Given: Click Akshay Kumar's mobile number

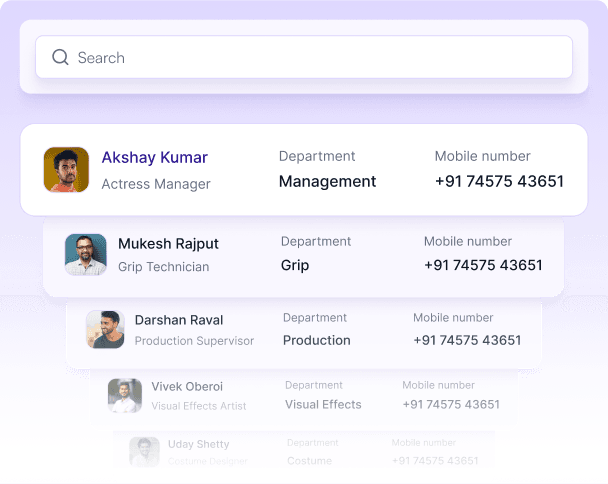Looking at the screenshot, I should 499,182.
